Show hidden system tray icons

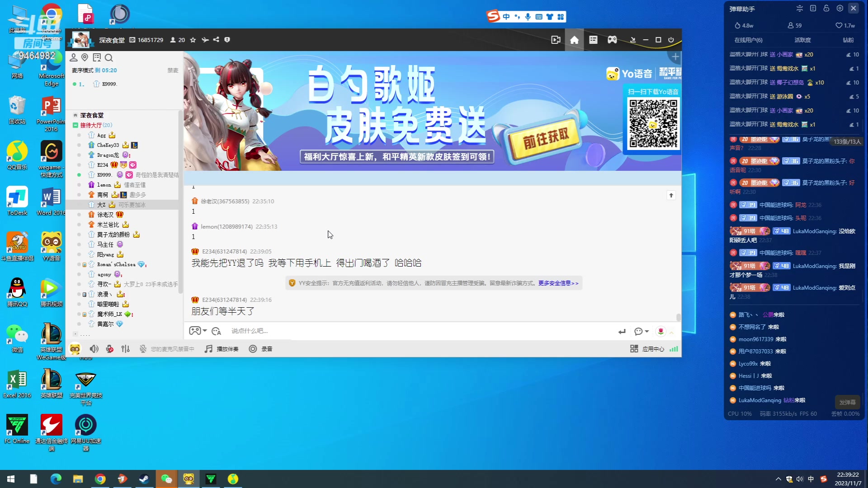(x=778, y=479)
